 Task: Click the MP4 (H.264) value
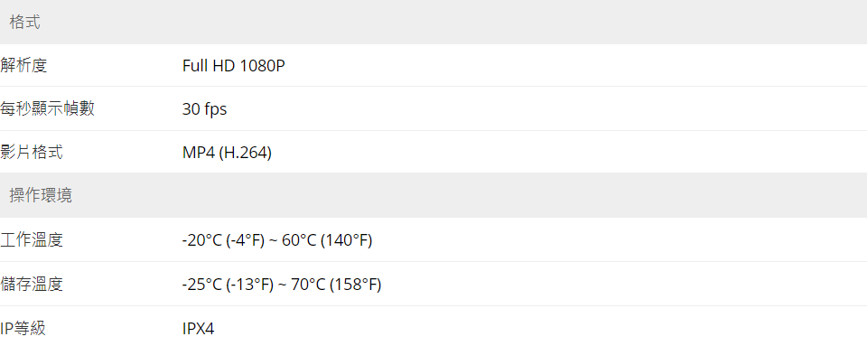click(x=227, y=153)
